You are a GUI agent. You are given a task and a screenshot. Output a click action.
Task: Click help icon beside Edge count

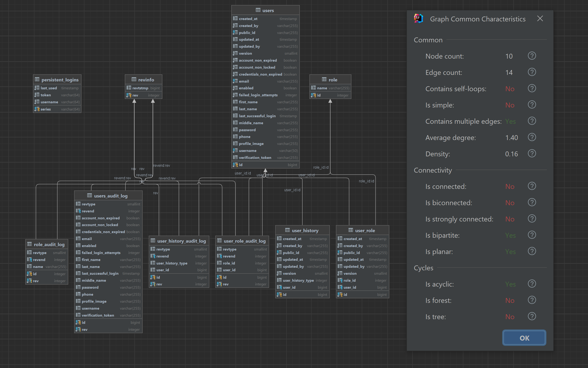pos(532,72)
